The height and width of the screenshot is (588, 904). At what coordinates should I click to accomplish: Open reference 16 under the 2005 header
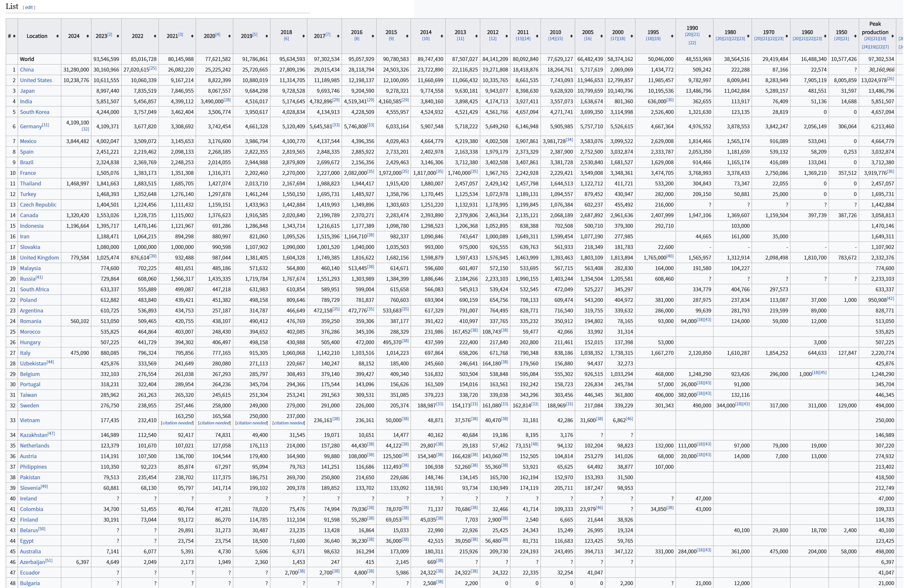[x=588, y=38]
